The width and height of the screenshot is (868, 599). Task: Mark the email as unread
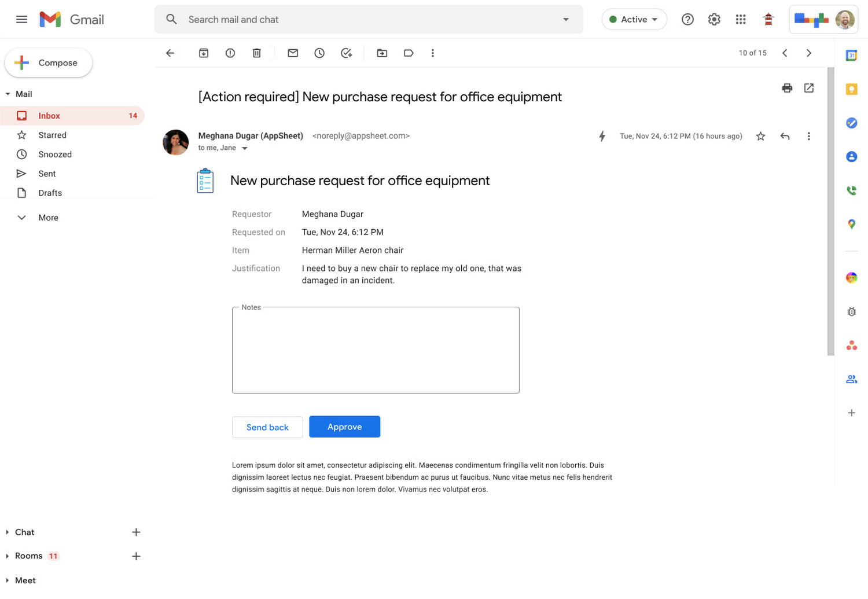tap(293, 53)
